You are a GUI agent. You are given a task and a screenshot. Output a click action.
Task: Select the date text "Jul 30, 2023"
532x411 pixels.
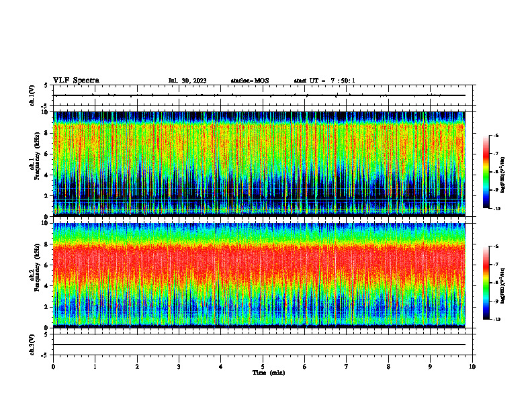click(187, 81)
